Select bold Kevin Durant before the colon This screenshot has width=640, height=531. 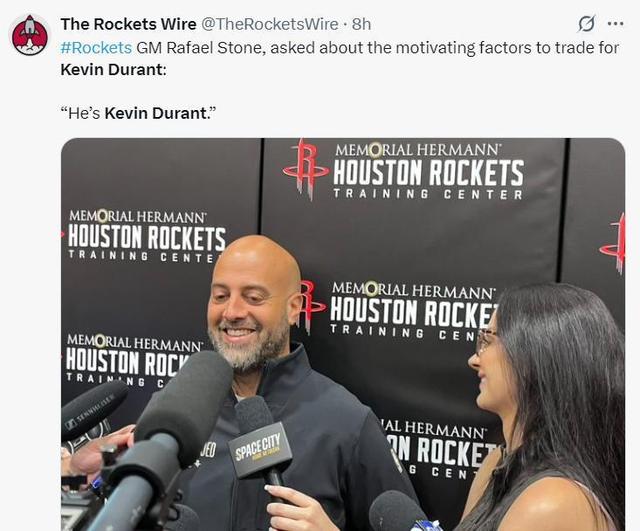tap(112, 69)
